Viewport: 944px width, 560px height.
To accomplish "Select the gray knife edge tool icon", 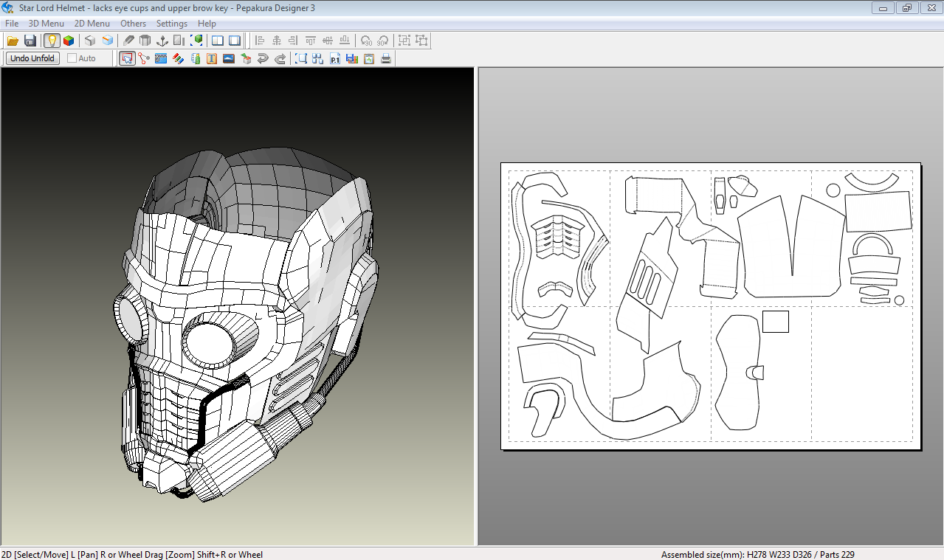I will coord(128,41).
